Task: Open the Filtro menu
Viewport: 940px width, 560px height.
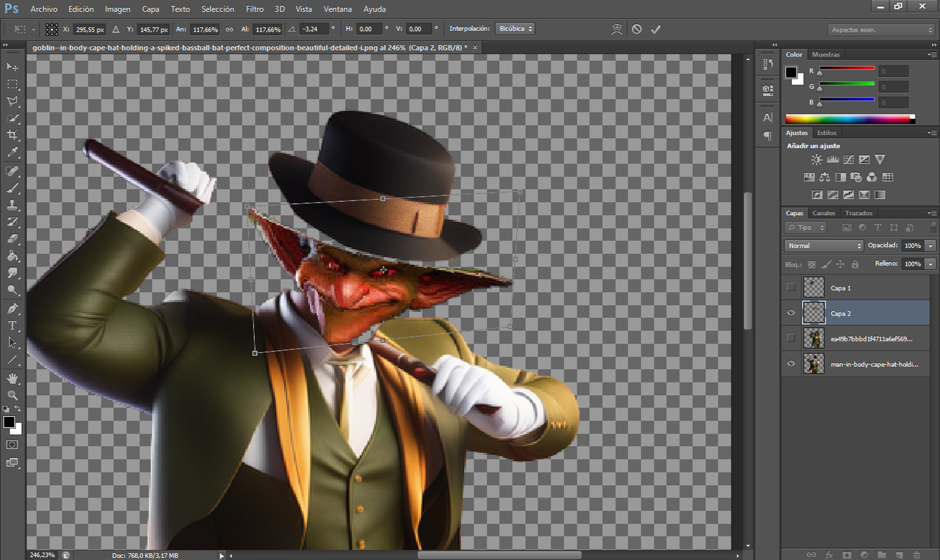Action: 255,10
